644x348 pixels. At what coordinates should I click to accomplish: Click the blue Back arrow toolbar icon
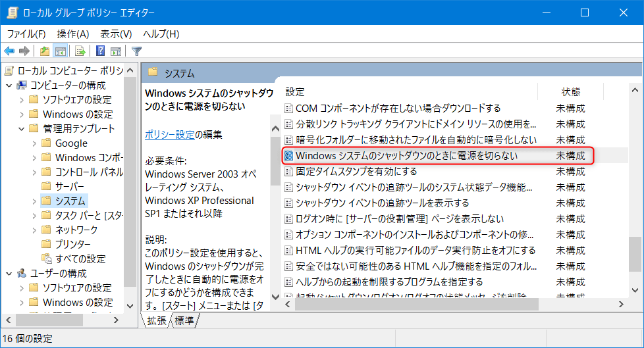(x=9, y=51)
